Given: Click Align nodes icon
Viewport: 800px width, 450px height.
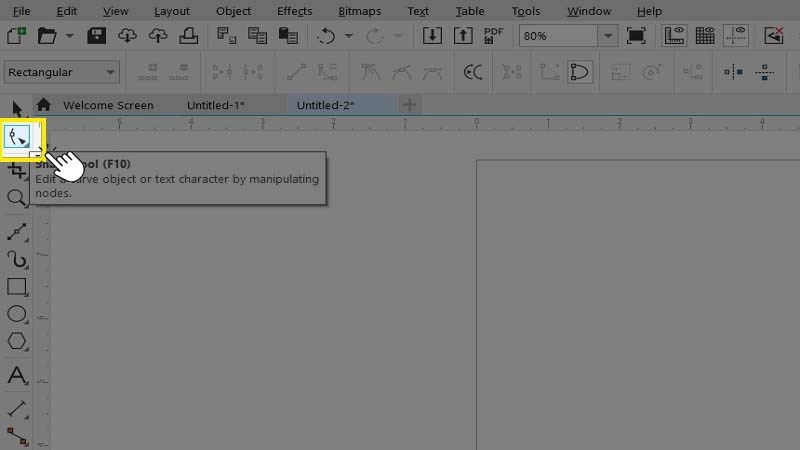Looking at the screenshot, I should 693,72.
